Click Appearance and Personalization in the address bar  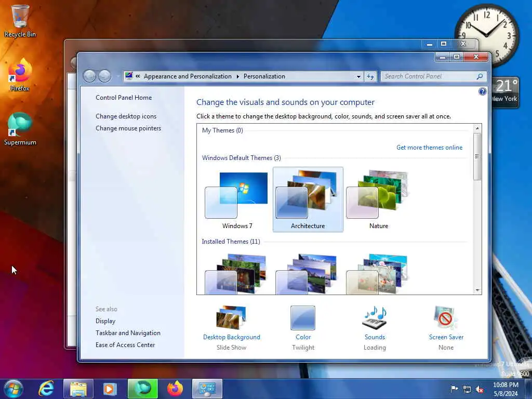(188, 76)
